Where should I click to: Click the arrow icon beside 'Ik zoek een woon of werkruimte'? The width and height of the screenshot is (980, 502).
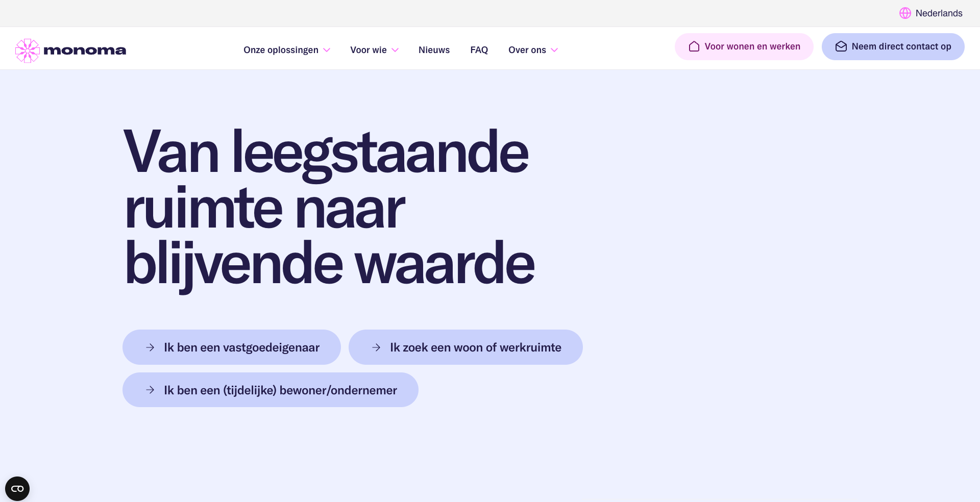(376, 347)
